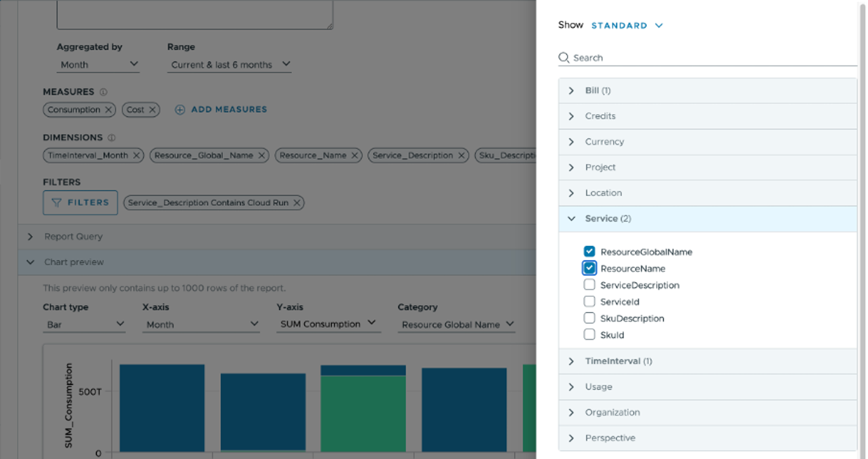Open the FILTERS panel

click(80, 202)
